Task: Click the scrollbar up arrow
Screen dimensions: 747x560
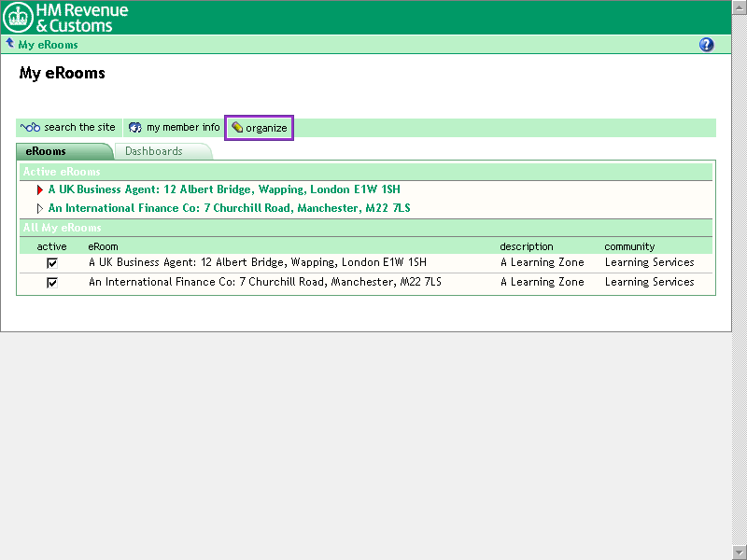Action: [739, 7]
